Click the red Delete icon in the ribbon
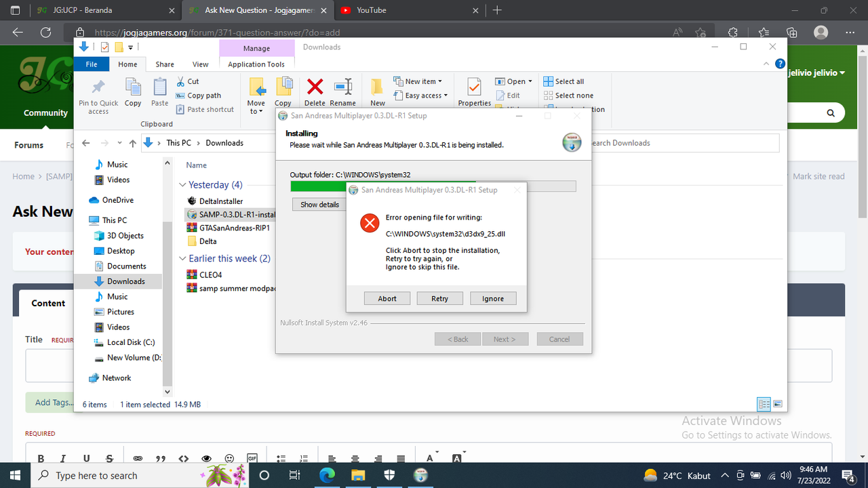Image resolution: width=868 pixels, height=488 pixels. (x=315, y=87)
